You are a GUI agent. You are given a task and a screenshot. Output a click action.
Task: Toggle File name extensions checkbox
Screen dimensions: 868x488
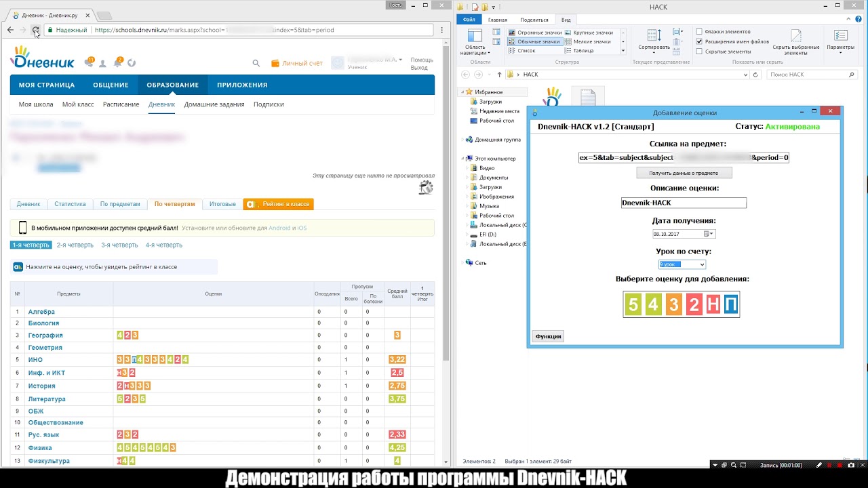(699, 41)
